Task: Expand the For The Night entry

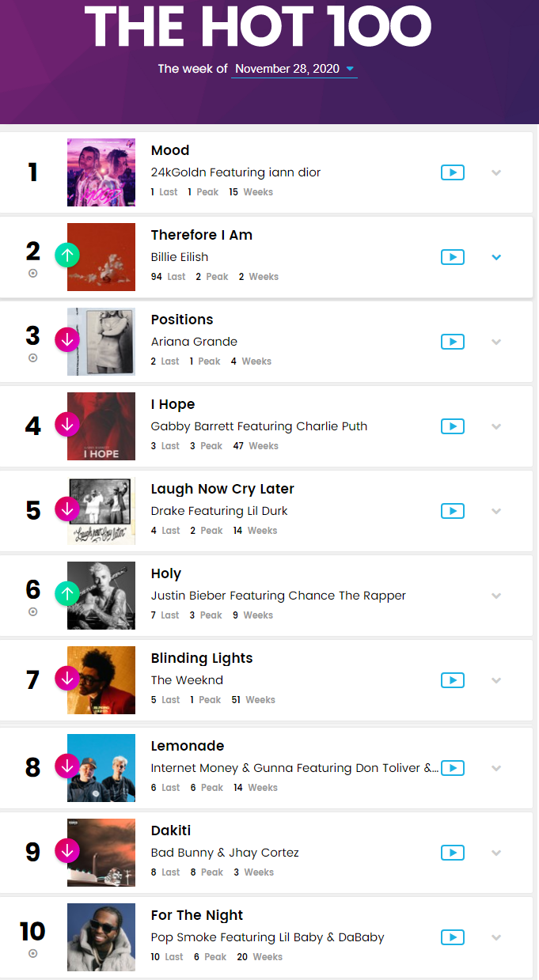Action: click(x=496, y=937)
